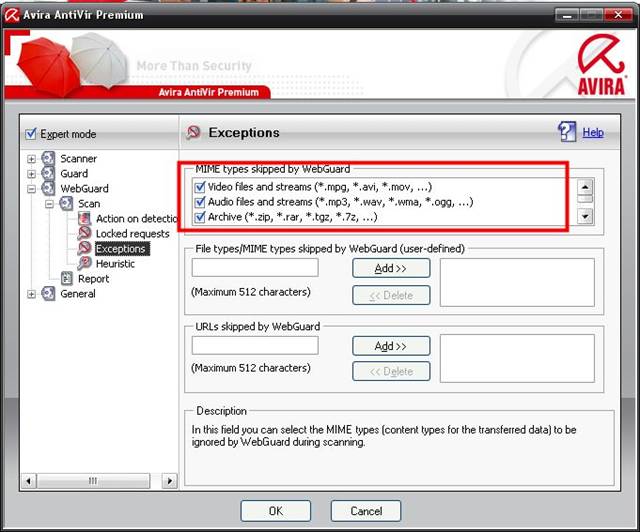Select Action on detection tree item
Screen dimensions: 640x532
click(137, 219)
